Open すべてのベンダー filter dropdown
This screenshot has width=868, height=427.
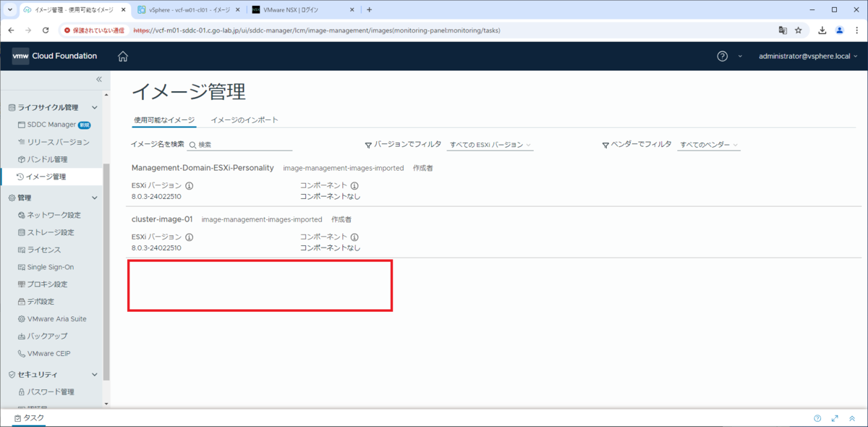coord(709,145)
